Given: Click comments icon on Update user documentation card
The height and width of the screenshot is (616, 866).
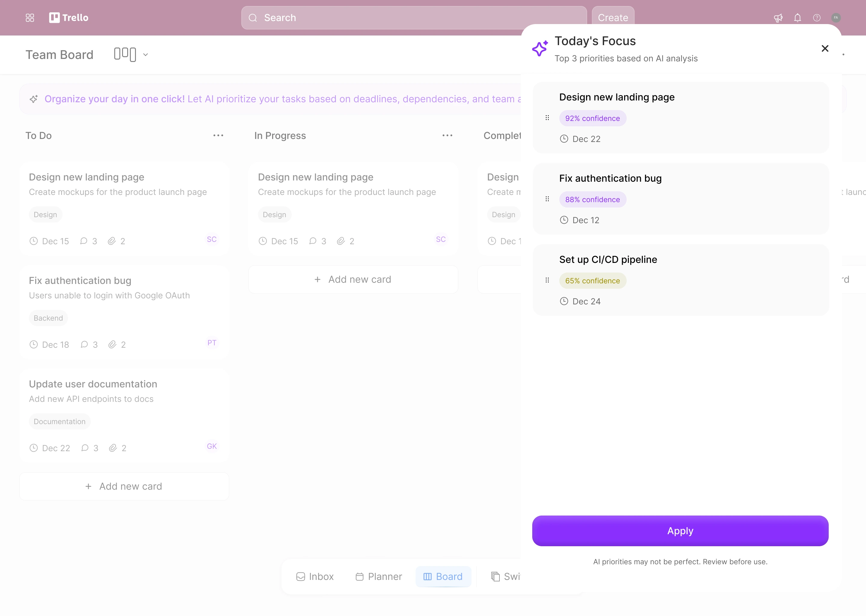Looking at the screenshot, I should tap(85, 448).
